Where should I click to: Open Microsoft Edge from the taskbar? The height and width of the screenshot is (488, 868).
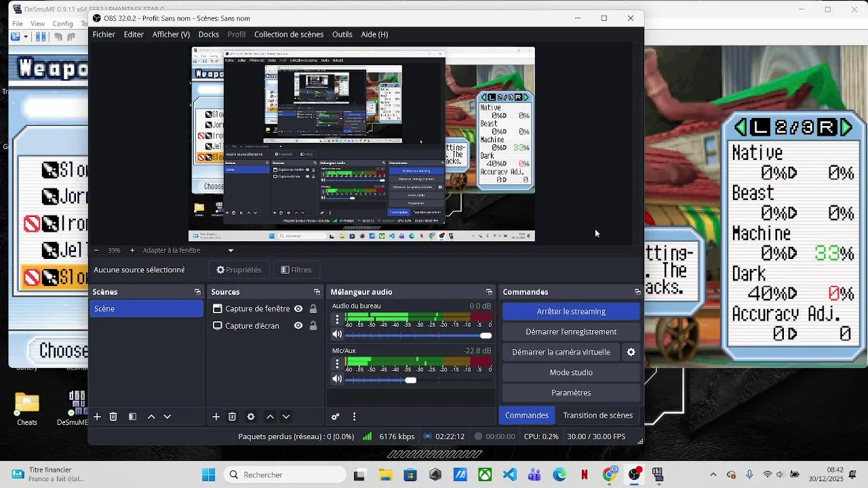coord(559,475)
